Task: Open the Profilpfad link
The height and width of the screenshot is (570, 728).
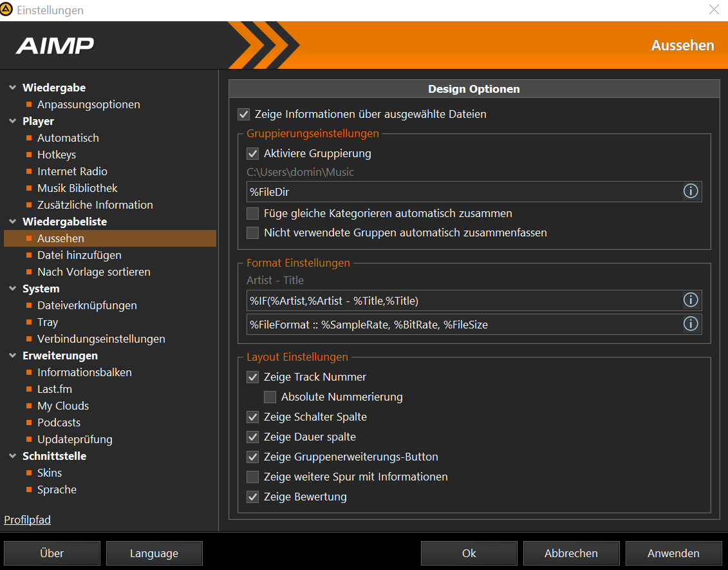Action: [x=28, y=520]
